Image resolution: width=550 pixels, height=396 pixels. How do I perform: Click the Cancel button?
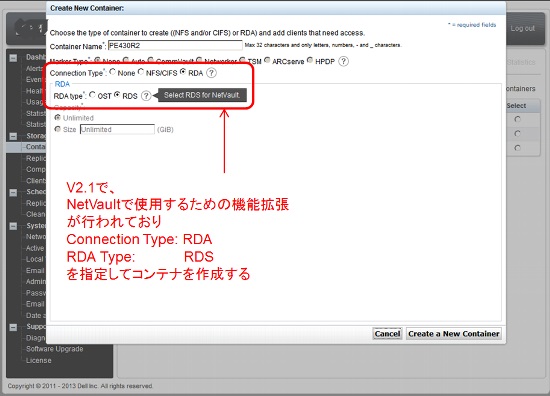coord(387,334)
